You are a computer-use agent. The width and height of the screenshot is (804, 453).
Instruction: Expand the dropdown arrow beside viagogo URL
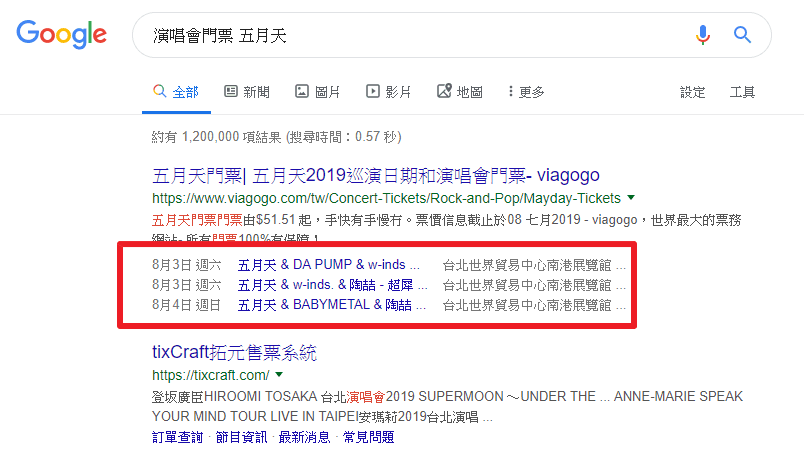631,198
